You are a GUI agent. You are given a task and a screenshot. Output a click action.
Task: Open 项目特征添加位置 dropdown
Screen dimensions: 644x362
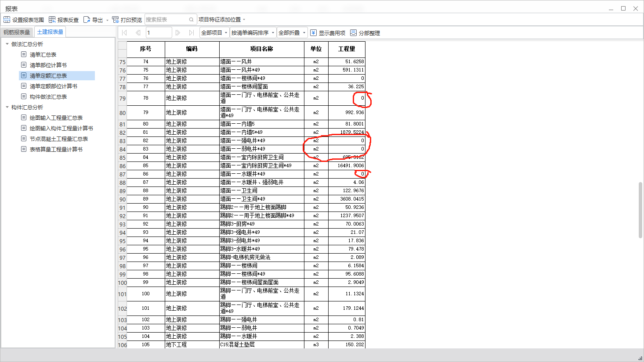coord(222,19)
